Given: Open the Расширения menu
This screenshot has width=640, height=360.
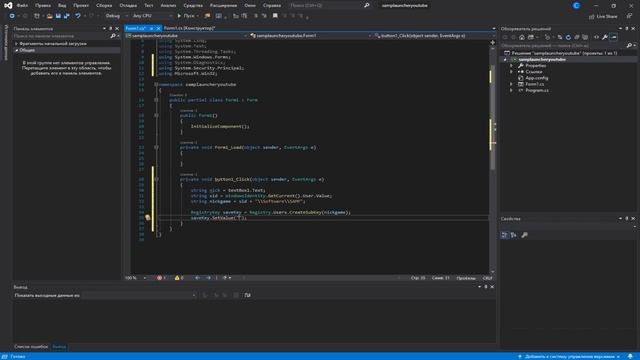Looking at the screenshot, I should 223,6.
